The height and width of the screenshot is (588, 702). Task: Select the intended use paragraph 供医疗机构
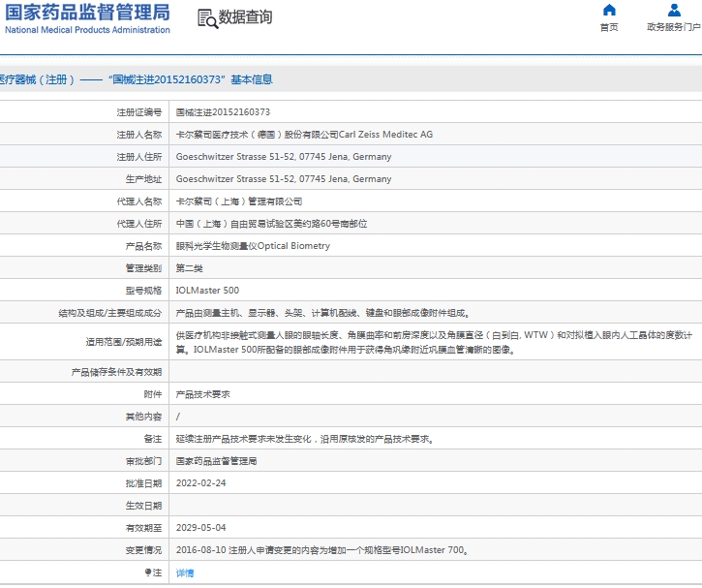click(435, 342)
